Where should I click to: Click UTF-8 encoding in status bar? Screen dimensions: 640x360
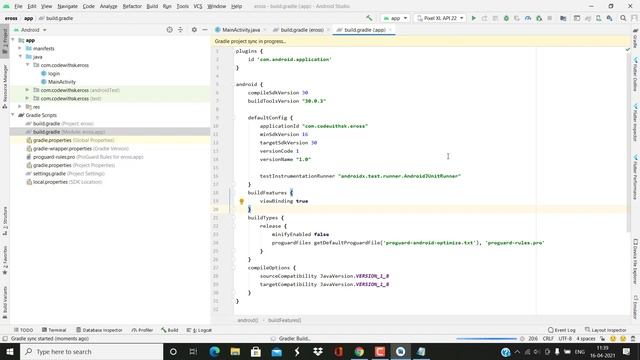(x=565, y=339)
